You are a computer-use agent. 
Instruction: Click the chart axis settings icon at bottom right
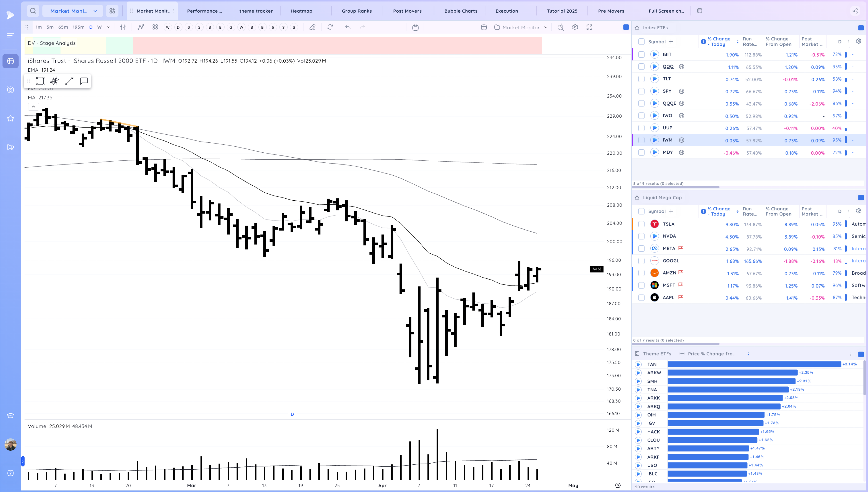[618, 485]
